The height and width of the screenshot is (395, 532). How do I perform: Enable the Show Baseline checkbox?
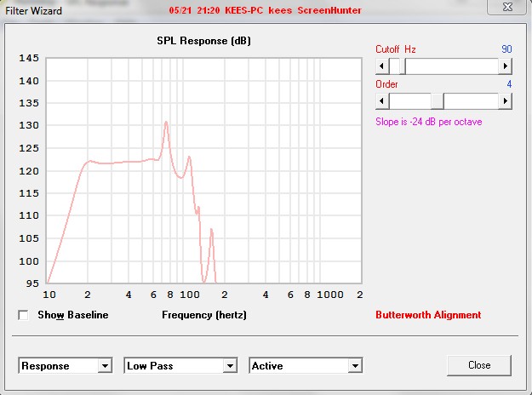click(24, 315)
